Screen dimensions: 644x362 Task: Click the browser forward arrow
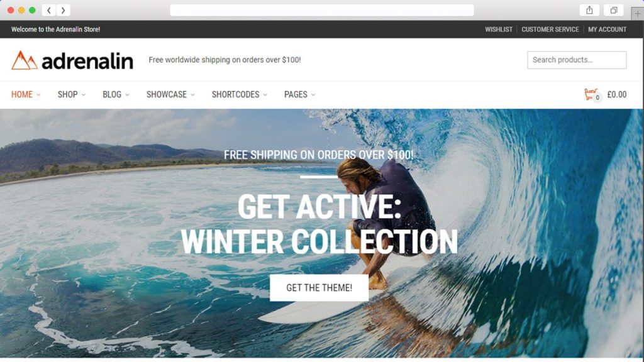click(x=63, y=10)
